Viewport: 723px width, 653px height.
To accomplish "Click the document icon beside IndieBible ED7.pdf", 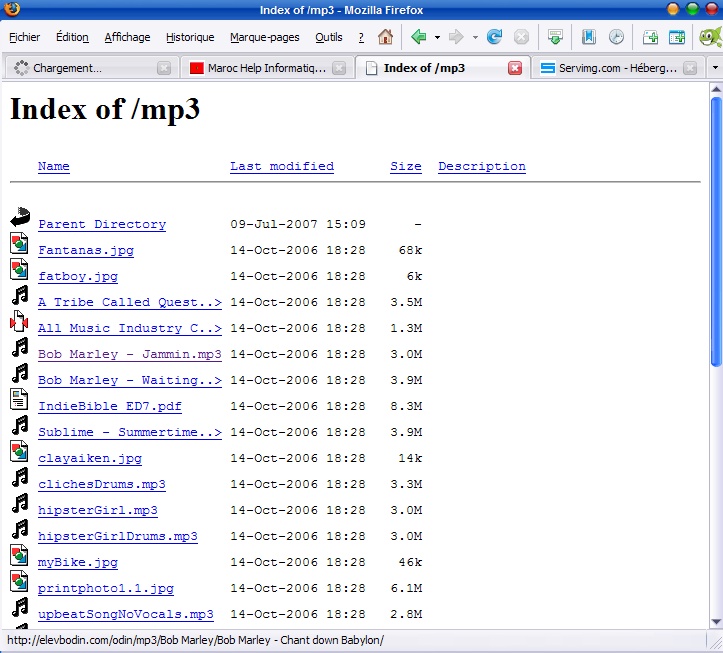I will pos(19,399).
